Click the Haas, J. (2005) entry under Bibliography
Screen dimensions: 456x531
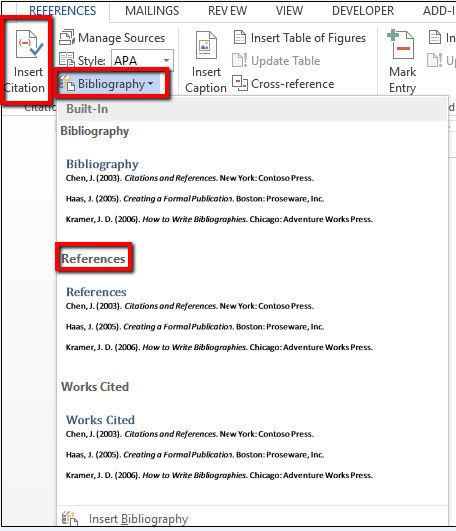[195, 199]
